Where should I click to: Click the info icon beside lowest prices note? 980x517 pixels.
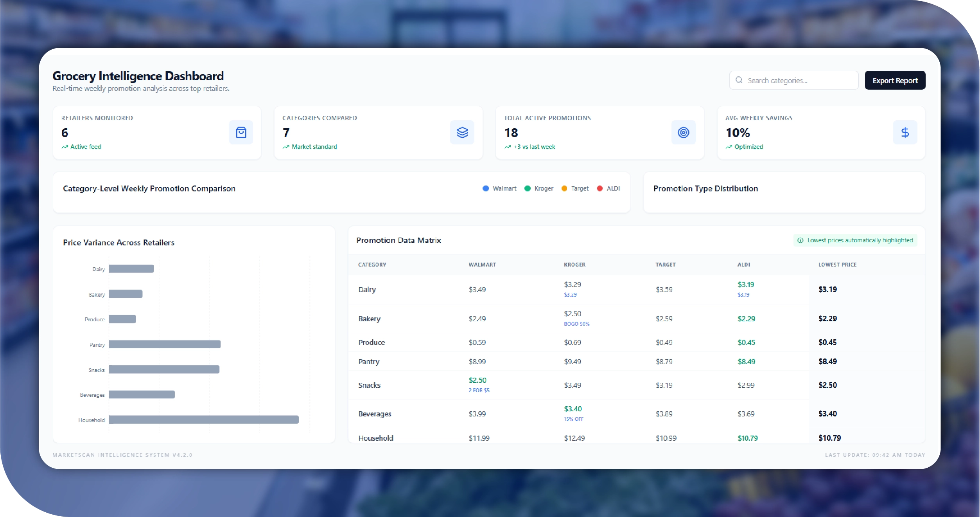click(x=800, y=240)
